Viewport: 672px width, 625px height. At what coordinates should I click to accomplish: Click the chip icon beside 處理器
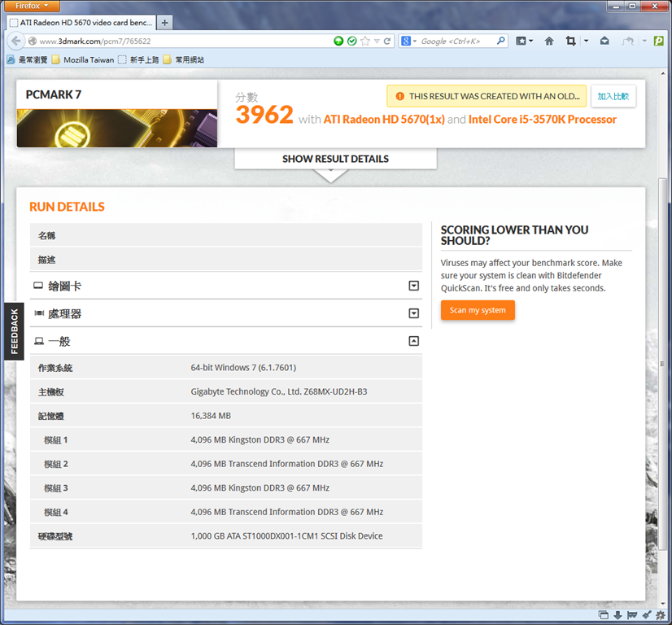[x=39, y=313]
